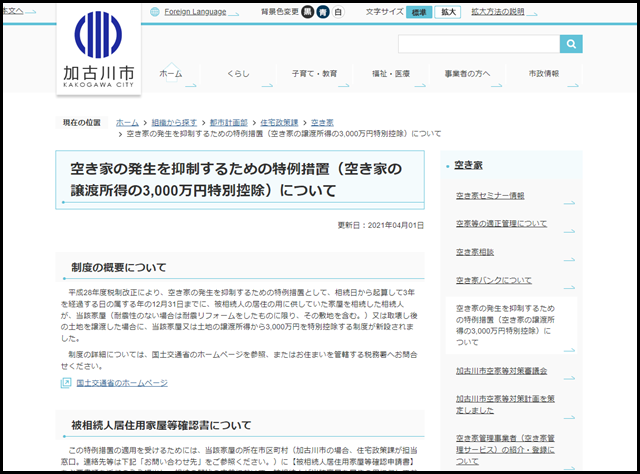This screenshot has width=640, height=474.
Task: Open the くらし navigation menu
Action: pyautogui.click(x=238, y=74)
